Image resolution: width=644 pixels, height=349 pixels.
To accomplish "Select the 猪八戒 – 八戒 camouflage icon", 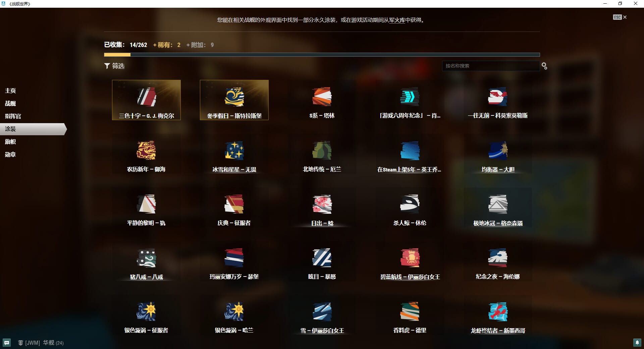I will 146,258.
